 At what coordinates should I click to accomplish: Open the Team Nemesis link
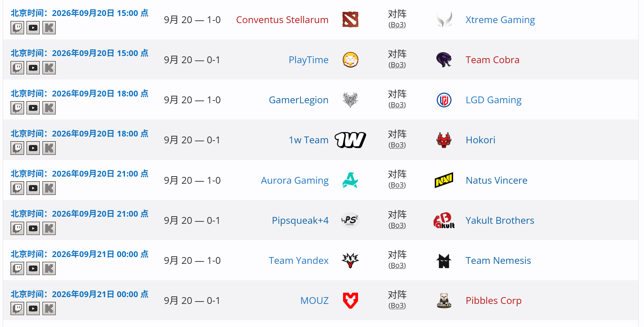click(498, 260)
